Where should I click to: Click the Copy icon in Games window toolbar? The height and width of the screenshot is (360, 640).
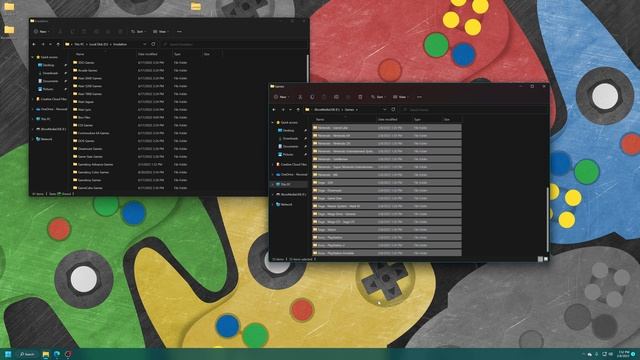(312, 97)
